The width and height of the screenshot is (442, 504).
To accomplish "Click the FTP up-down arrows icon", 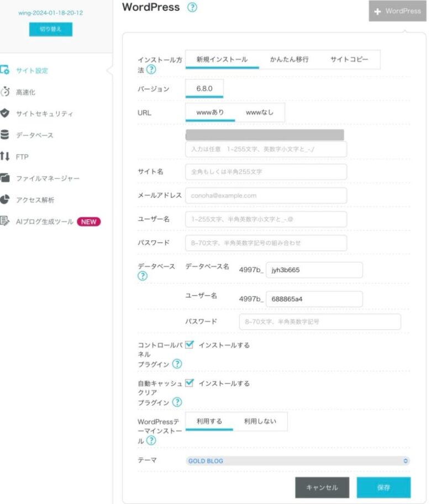I will [5, 156].
